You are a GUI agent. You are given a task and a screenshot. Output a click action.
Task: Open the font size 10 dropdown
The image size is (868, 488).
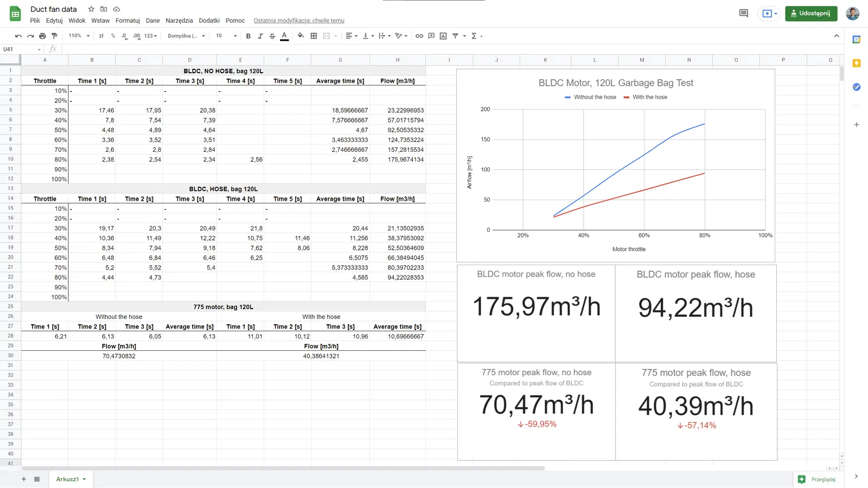pyautogui.click(x=227, y=36)
